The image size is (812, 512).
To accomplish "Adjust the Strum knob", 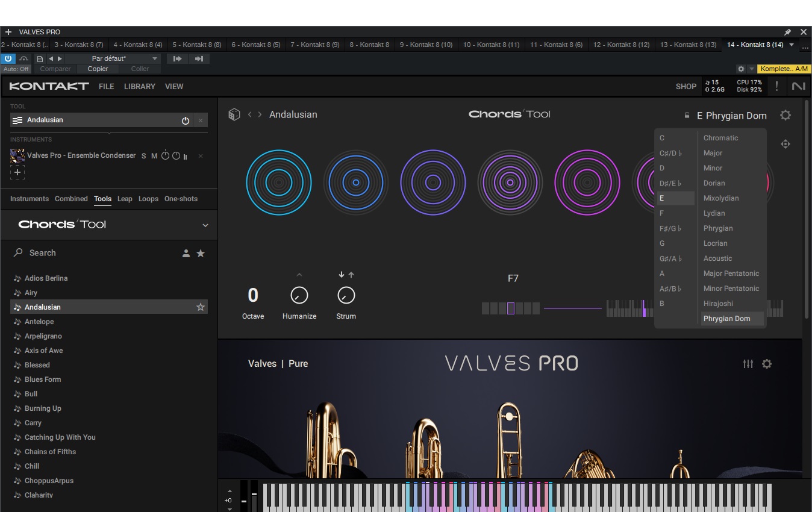I will (x=346, y=295).
